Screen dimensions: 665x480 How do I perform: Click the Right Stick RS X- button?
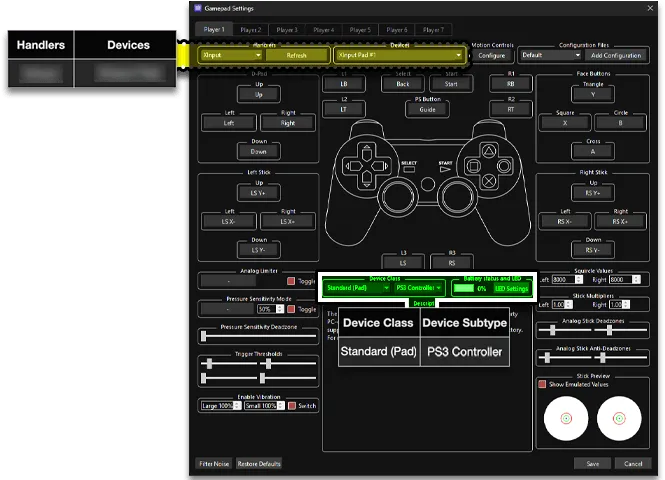point(565,221)
